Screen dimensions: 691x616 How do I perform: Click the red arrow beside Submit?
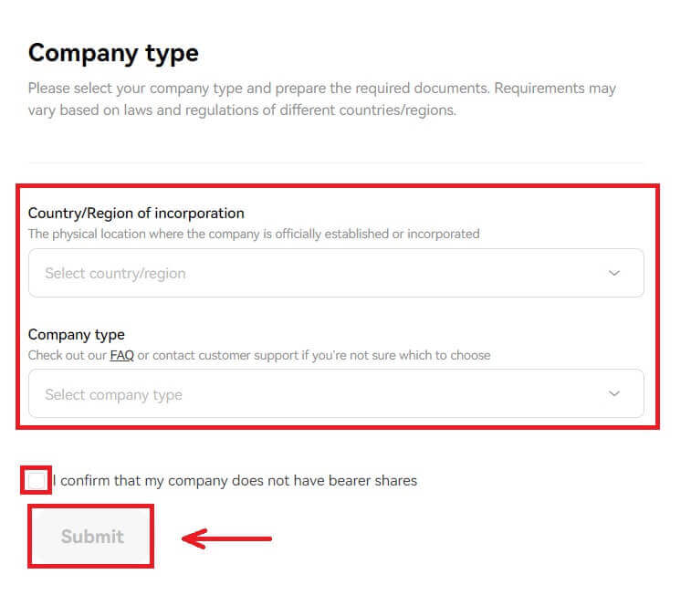click(226, 538)
